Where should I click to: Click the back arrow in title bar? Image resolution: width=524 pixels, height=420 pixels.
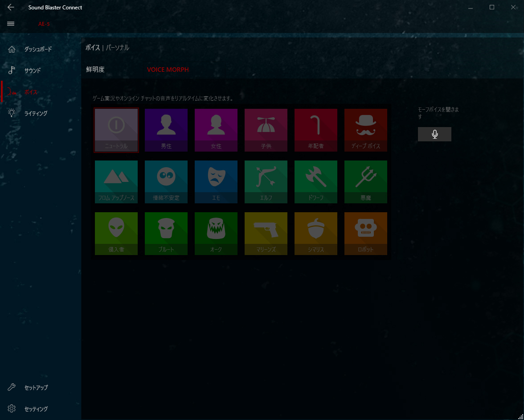click(11, 7)
